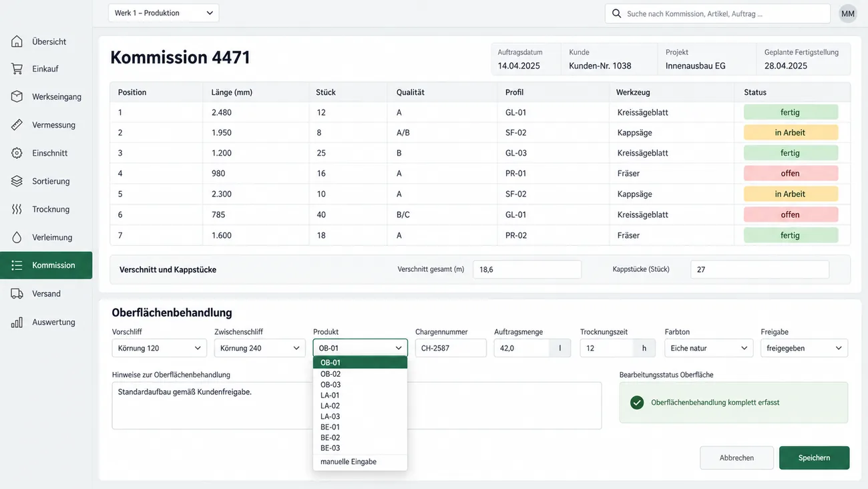868x489 pixels.
Task: Choose LA-02 from the product list
Action: coord(360,405)
